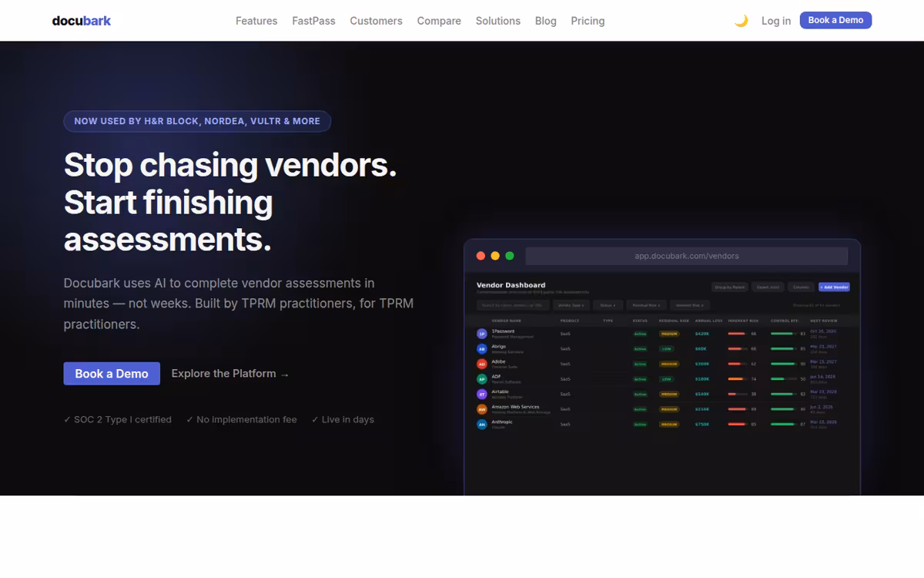Image resolution: width=924 pixels, height=578 pixels.
Task: Click the Medium risk badge for 1Password
Action: point(669,334)
